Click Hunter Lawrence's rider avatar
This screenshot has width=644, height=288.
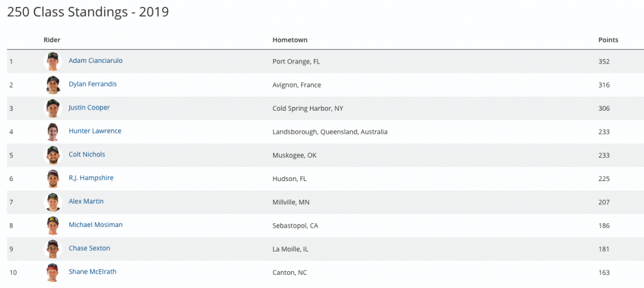pos(53,131)
